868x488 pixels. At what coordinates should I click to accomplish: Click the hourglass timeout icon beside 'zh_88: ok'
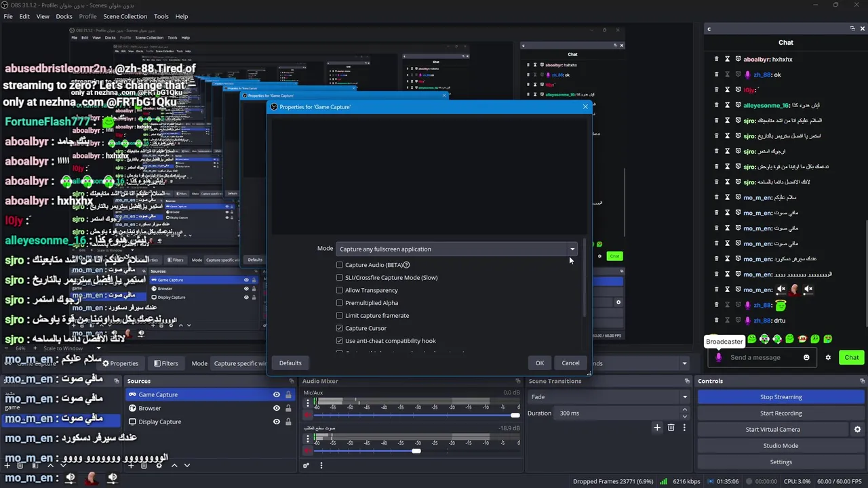[x=728, y=75]
